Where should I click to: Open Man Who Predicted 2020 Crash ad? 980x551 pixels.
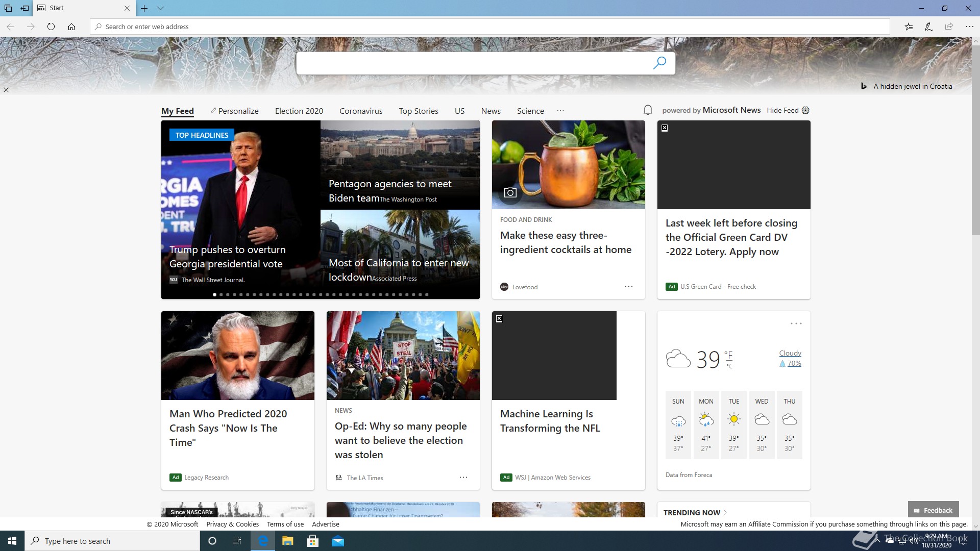[x=228, y=428]
